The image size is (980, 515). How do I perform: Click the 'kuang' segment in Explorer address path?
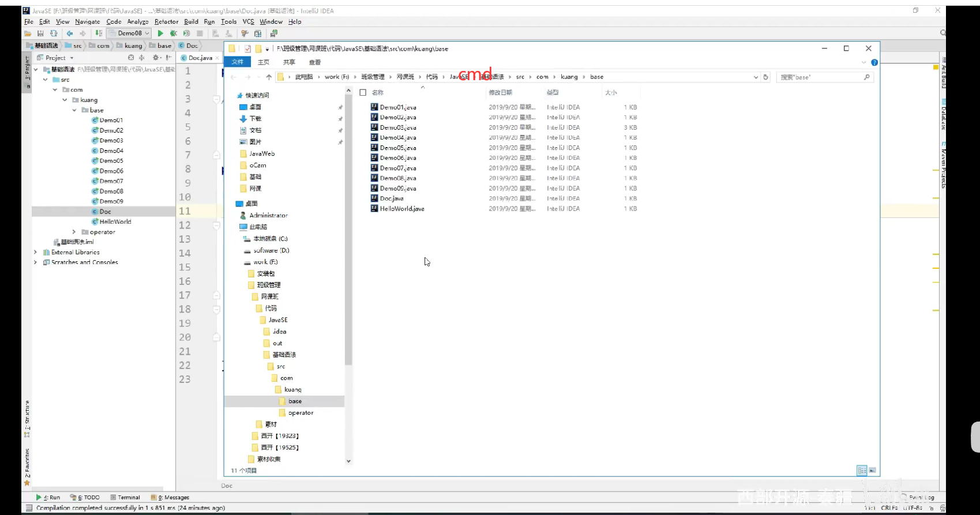(569, 77)
